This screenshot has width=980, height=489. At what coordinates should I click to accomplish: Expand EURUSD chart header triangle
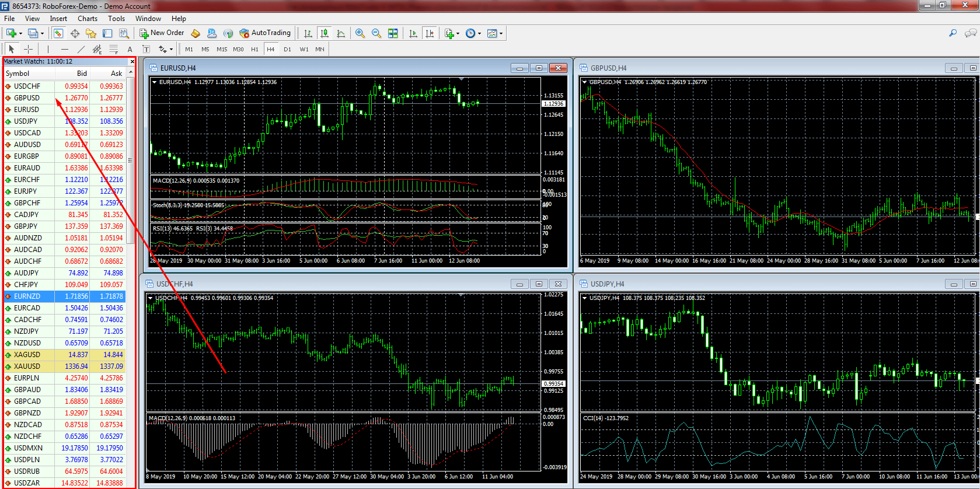pos(155,82)
